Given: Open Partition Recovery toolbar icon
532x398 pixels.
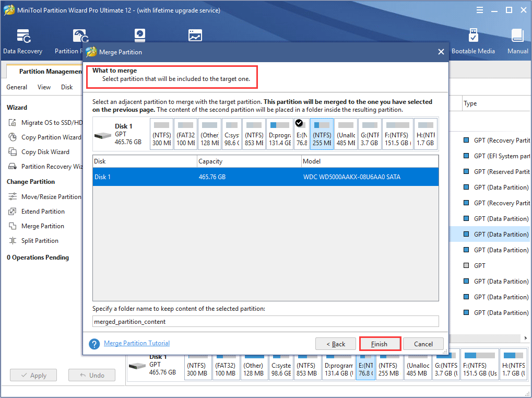Looking at the screenshot, I should point(81,36).
